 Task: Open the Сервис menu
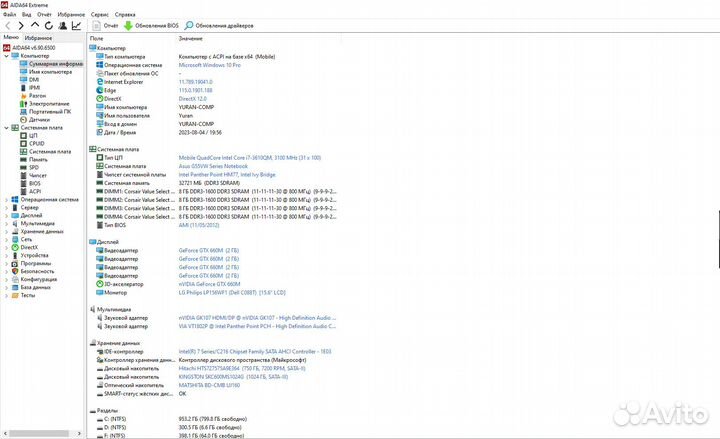point(100,15)
